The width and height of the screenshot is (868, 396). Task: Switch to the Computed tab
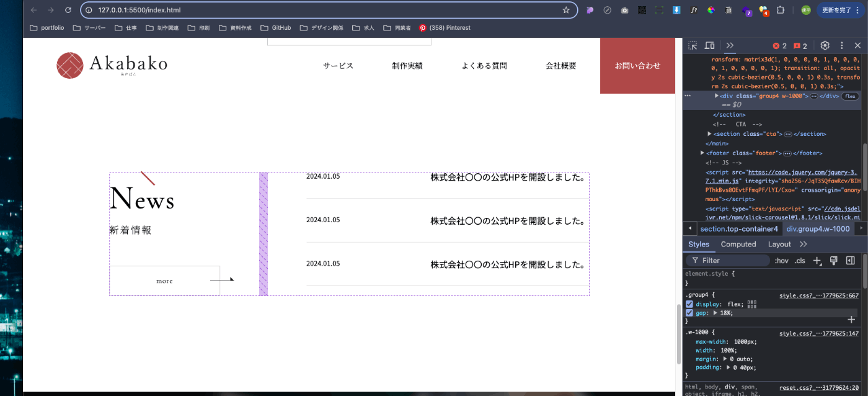pos(738,244)
